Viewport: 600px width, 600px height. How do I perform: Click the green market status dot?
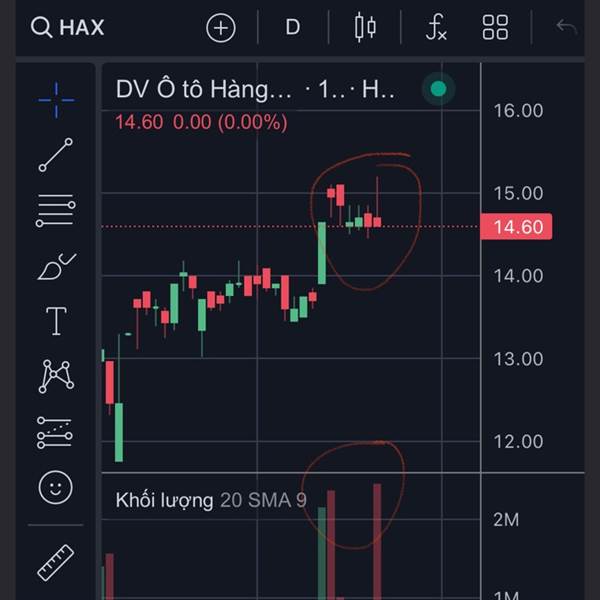tap(439, 89)
